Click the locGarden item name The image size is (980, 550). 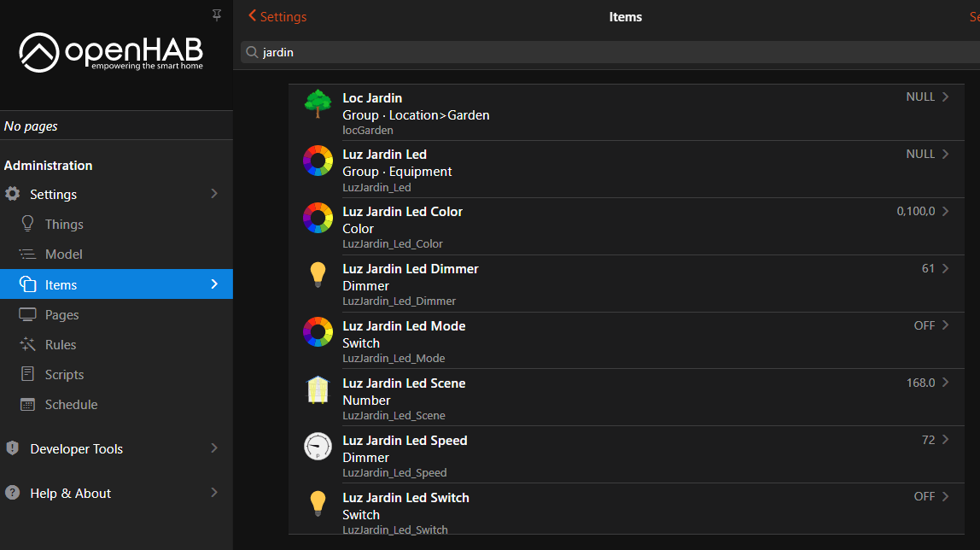[x=367, y=130]
